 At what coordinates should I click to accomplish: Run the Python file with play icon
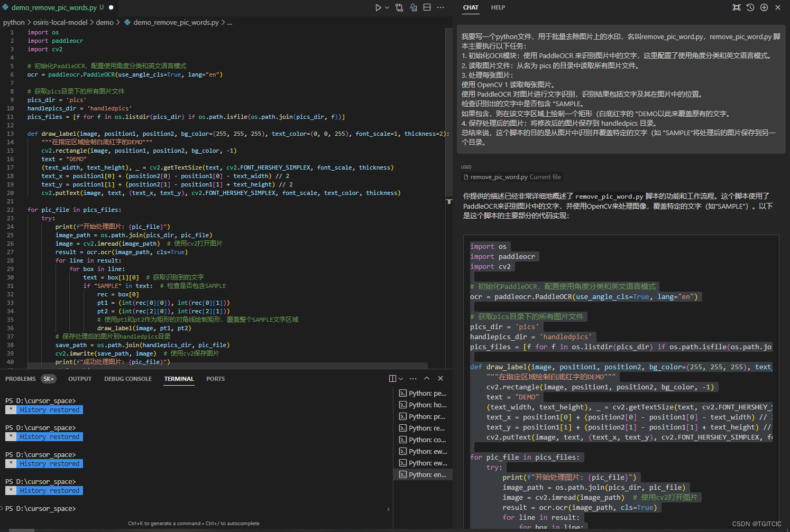point(378,7)
